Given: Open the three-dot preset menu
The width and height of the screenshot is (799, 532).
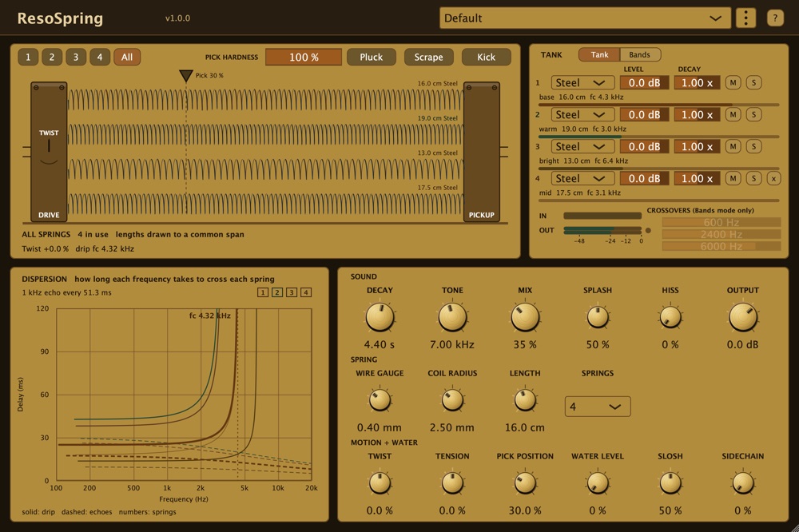Looking at the screenshot, I should coord(745,18).
